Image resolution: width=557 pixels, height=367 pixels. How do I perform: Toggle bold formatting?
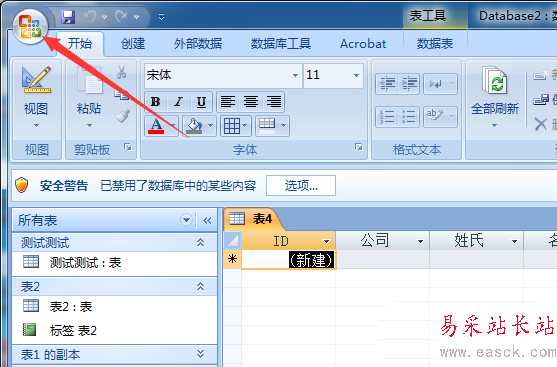coord(156,102)
